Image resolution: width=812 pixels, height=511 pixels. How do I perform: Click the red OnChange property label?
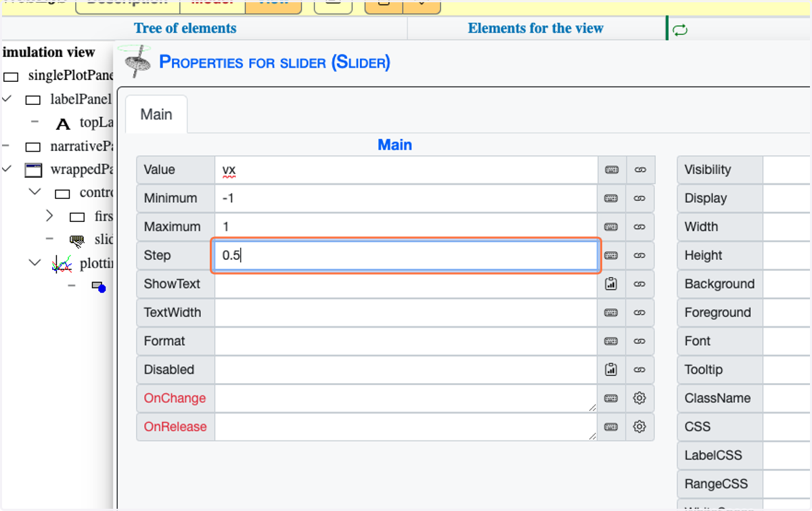click(175, 398)
